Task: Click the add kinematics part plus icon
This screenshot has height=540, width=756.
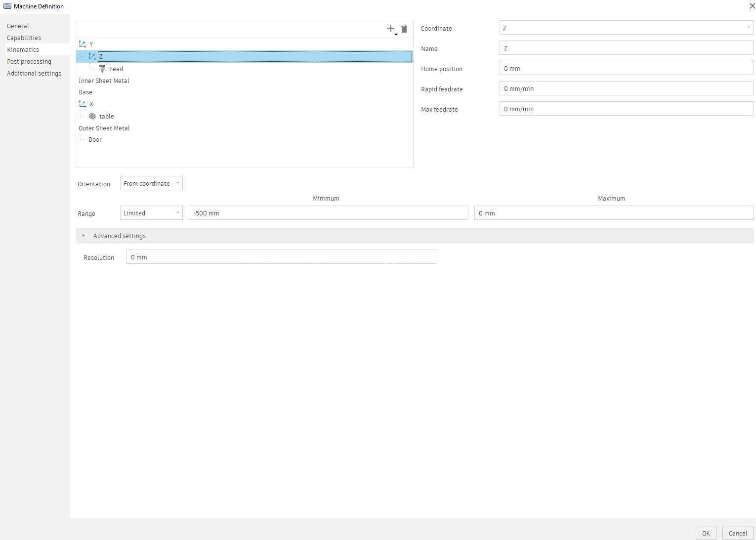Action: 391,29
